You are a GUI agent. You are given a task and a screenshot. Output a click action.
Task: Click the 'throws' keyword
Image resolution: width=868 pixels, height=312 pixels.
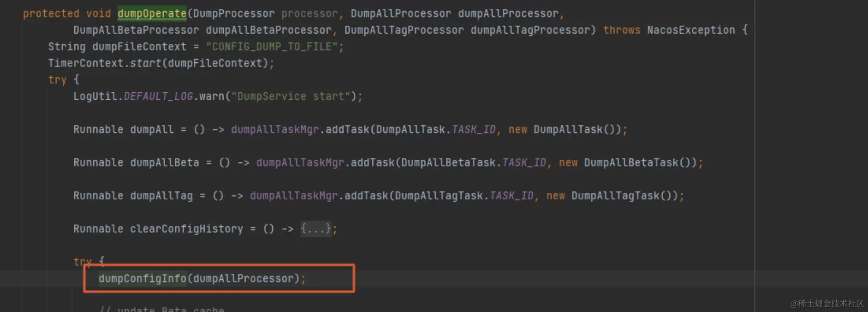coord(622,30)
